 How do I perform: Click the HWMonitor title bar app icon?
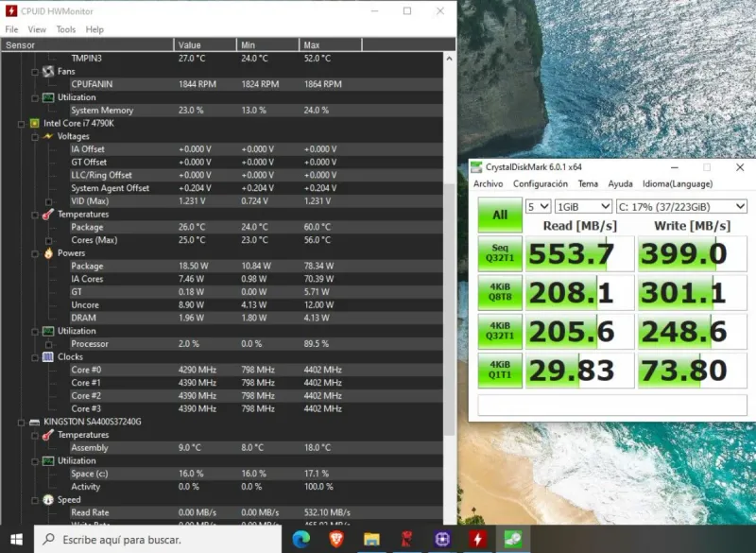coord(10,10)
